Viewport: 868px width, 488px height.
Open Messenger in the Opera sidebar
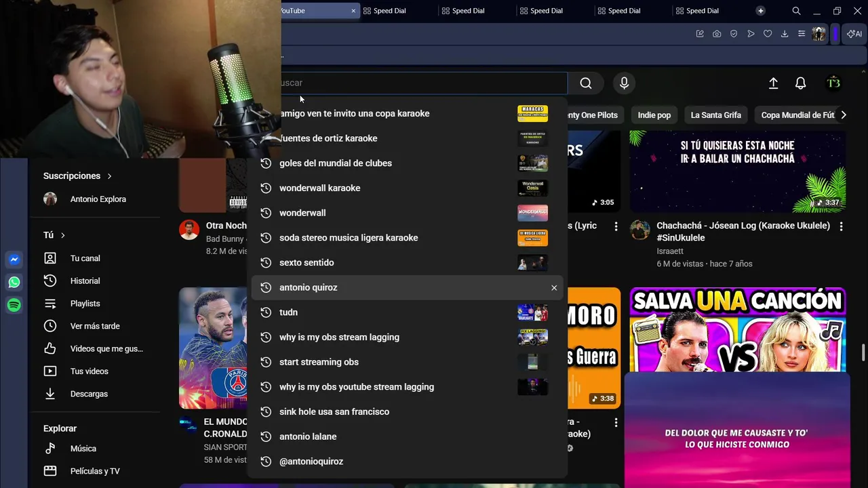pos(14,260)
